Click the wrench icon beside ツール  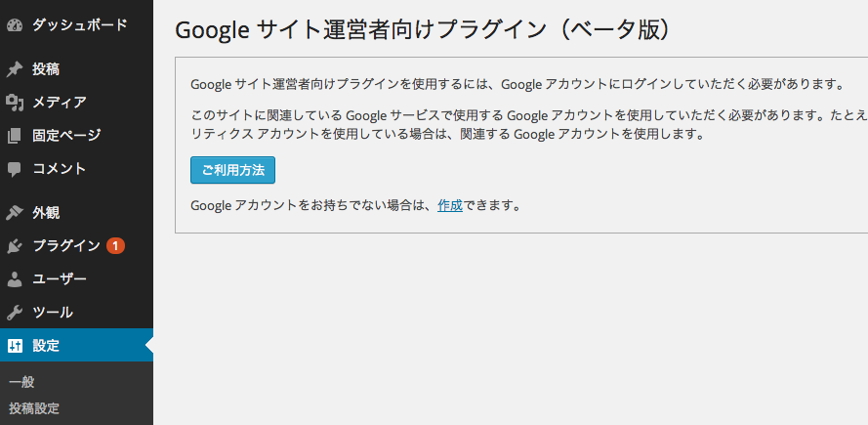click(x=15, y=313)
